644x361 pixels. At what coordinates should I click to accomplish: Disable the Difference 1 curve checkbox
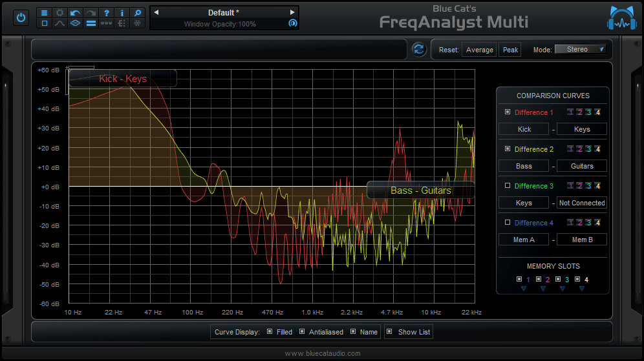(x=507, y=112)
